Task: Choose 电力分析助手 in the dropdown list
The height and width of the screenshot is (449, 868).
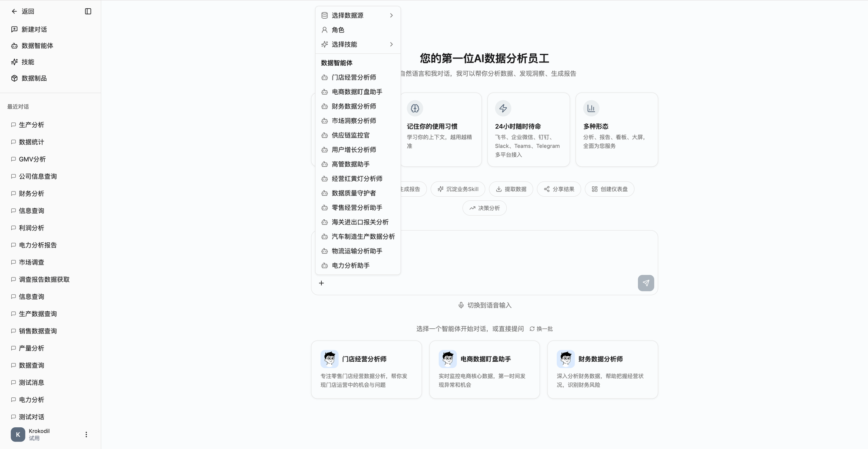Action: tap(350, 265)
